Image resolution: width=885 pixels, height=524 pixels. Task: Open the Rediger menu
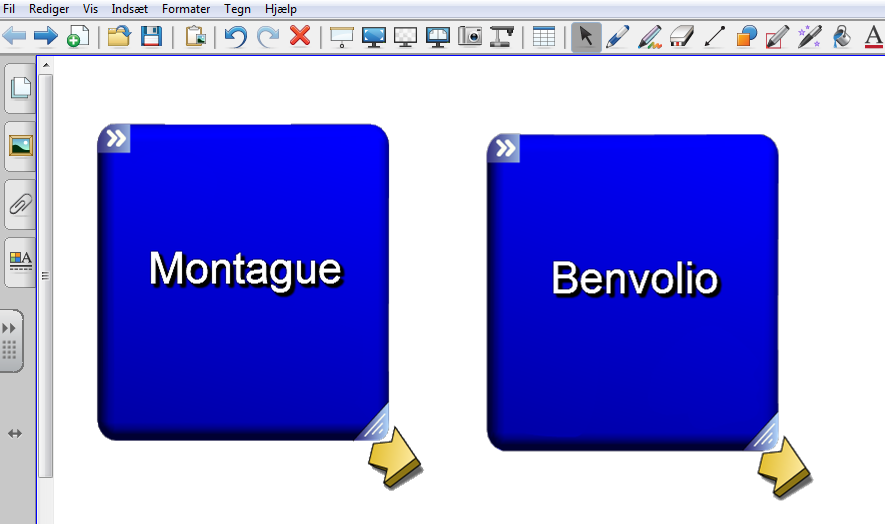coord(49,9)
